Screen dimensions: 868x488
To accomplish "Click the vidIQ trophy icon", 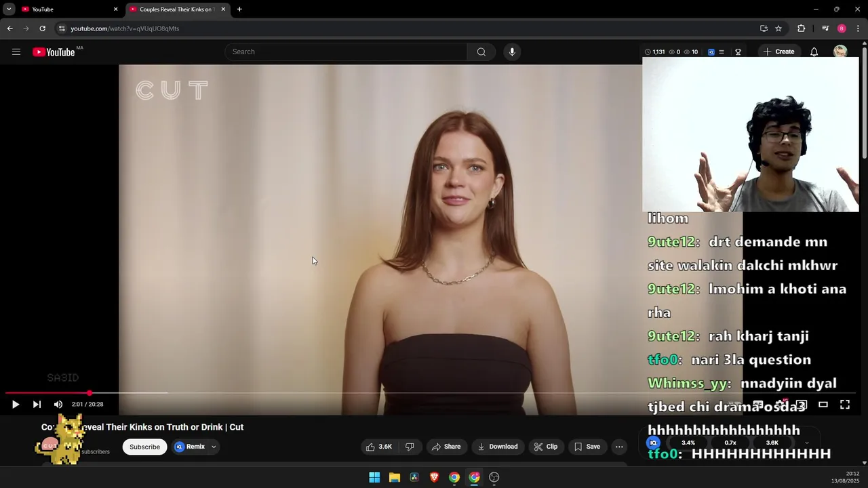I will 738,52.
